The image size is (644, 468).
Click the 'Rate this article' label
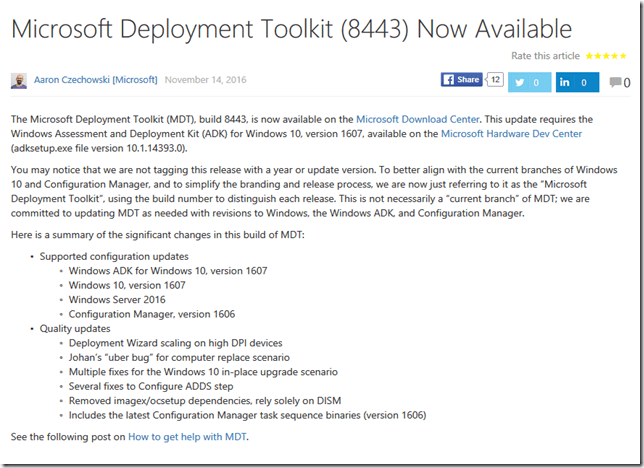point(546,57)
